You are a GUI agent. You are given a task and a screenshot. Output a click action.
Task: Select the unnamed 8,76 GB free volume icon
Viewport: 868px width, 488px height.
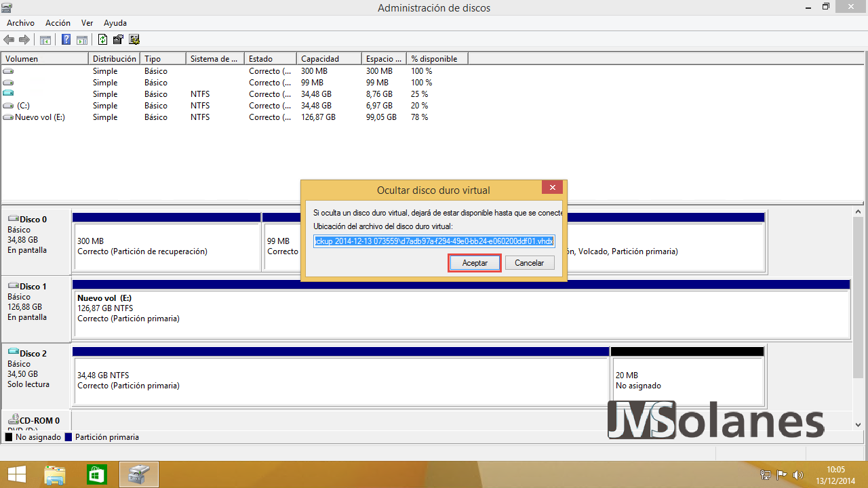[x=8, y=94]
